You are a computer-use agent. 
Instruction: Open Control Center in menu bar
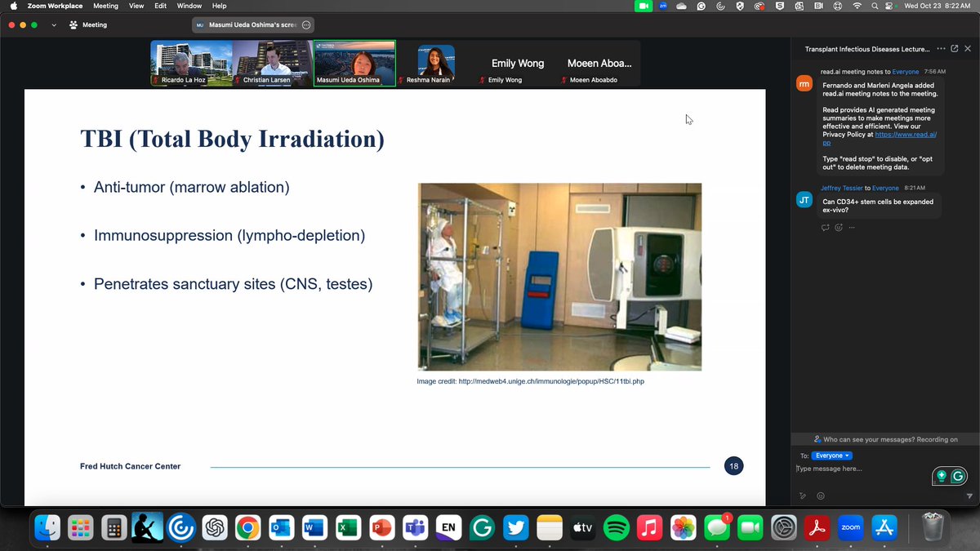(890, 6)
